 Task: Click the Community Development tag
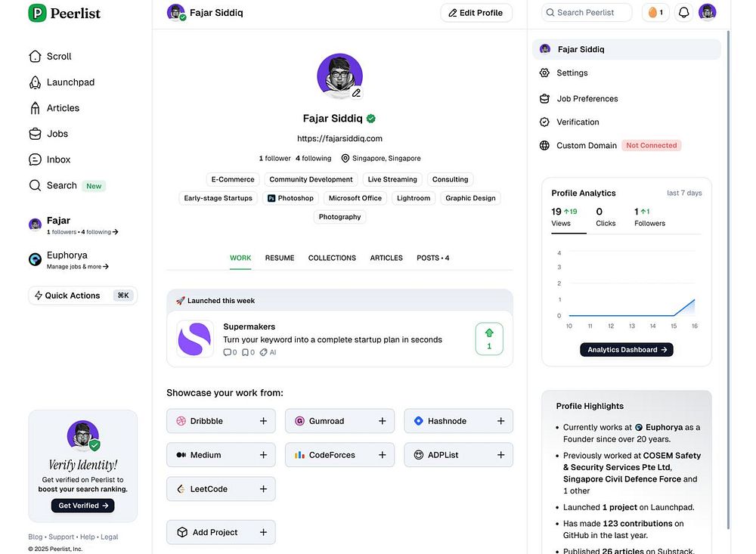point(311,179)
